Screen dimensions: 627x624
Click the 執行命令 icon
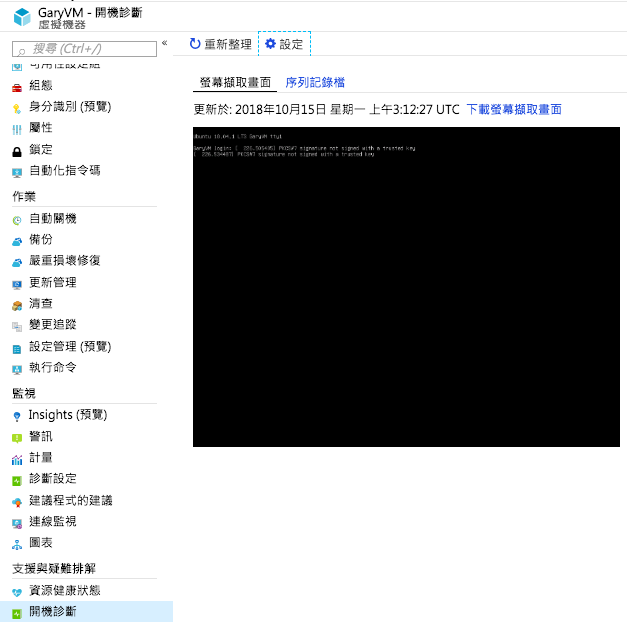[x=17, y=370]
